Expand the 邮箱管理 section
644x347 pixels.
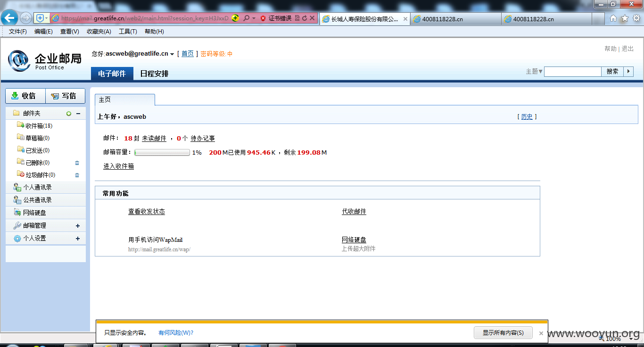(78, 226)
